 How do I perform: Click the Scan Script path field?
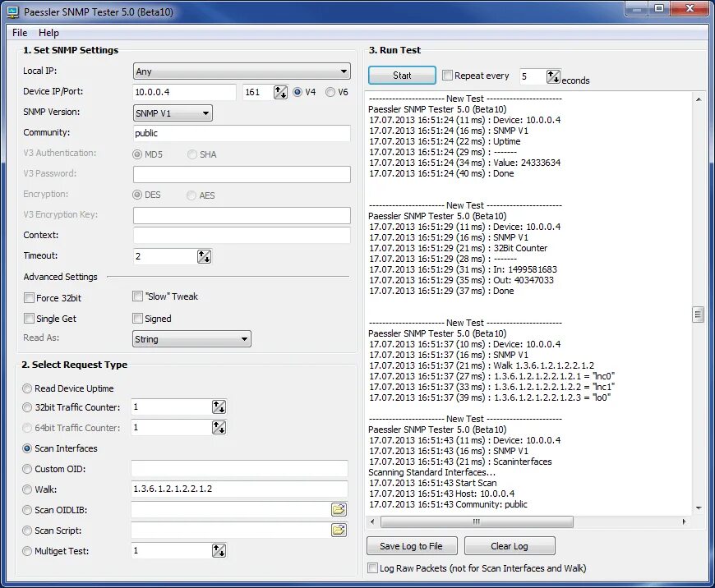pos(231,531)
